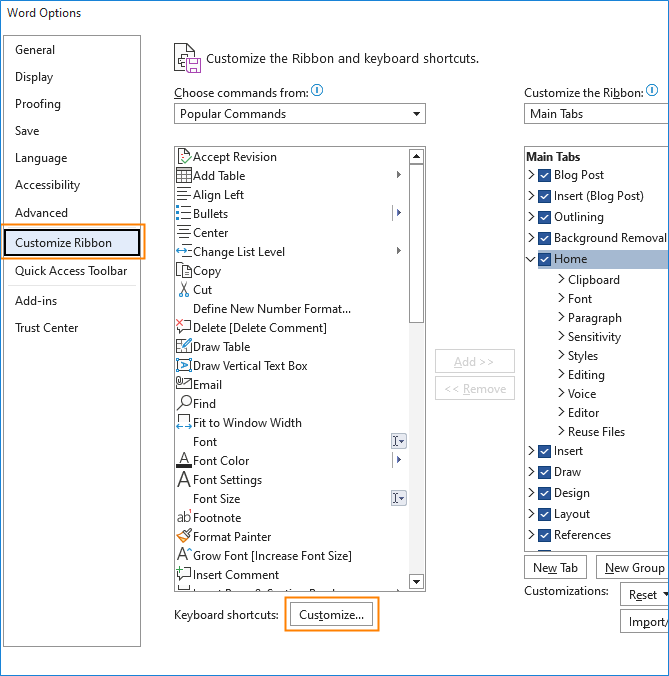The height and width of the screenshot is (676, 669).
Task: Click the commands list scroll down arrow
Action: 416,582
